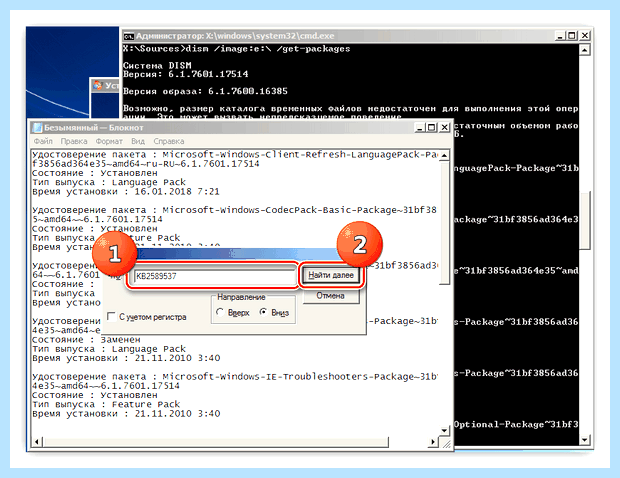Click Notepad vertical scrollbar up arrow

click(x=444, y=155)
